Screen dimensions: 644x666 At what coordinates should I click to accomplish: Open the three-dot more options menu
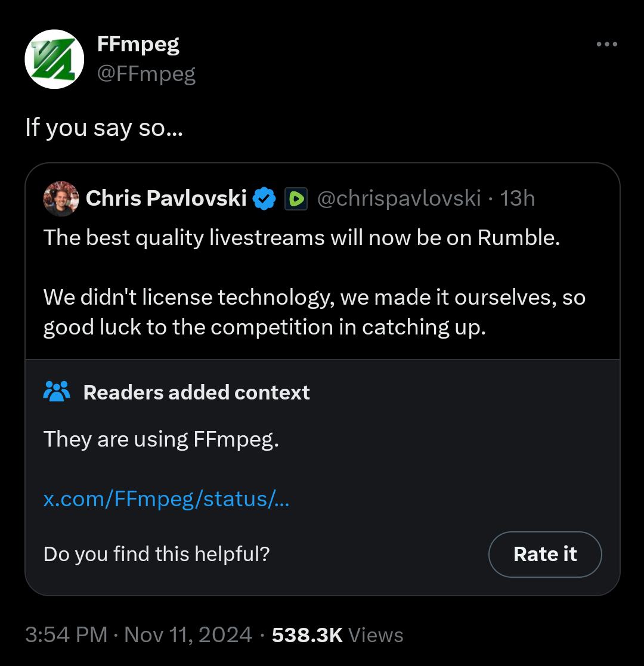(606, 44)
